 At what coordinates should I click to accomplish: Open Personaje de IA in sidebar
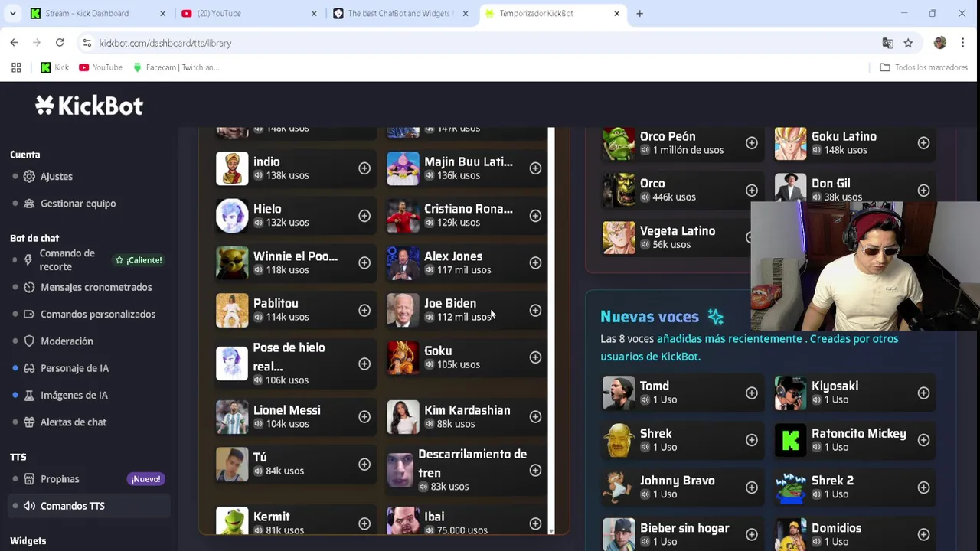pos(74,368)
